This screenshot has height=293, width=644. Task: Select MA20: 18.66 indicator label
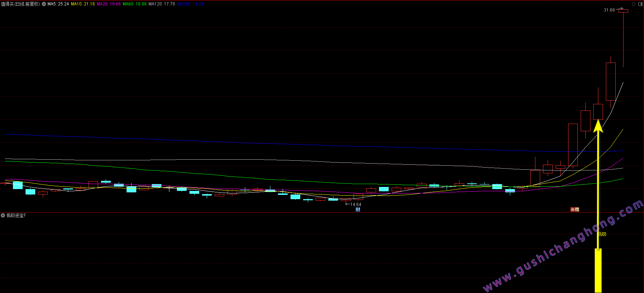coord(109,4)
